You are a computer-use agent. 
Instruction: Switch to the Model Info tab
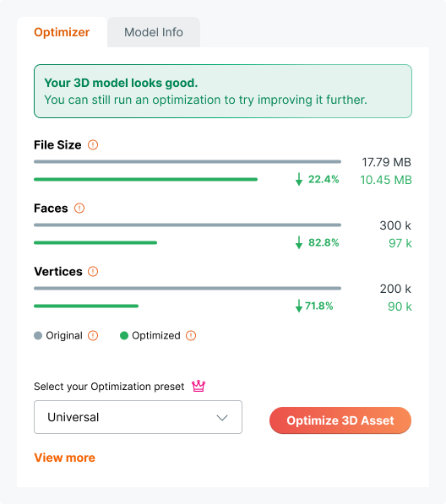point(154,32)
